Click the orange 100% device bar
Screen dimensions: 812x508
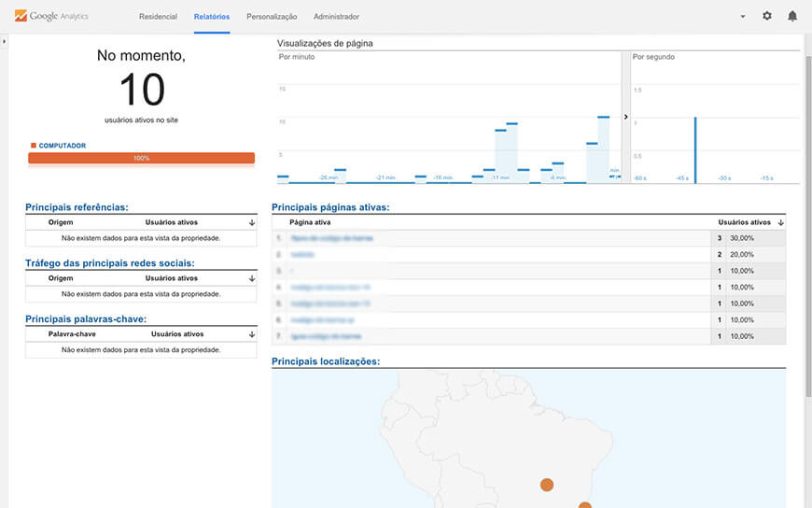141,159
